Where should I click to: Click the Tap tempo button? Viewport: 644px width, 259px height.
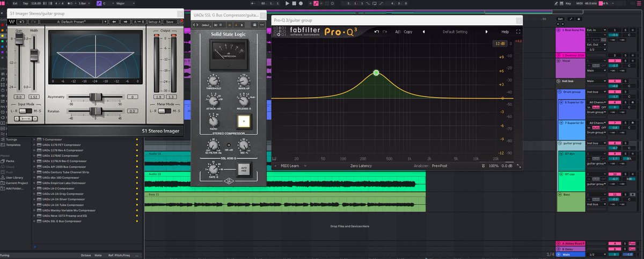(25, 3)
